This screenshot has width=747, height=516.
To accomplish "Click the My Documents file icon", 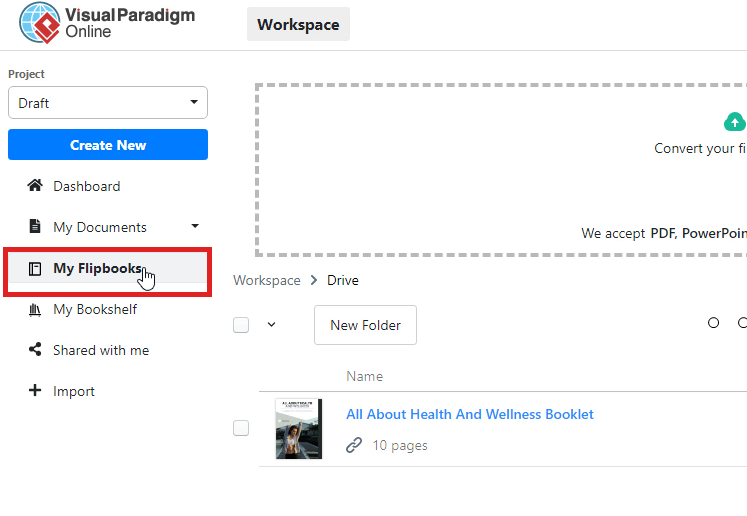I will click(x=35, y=227).
